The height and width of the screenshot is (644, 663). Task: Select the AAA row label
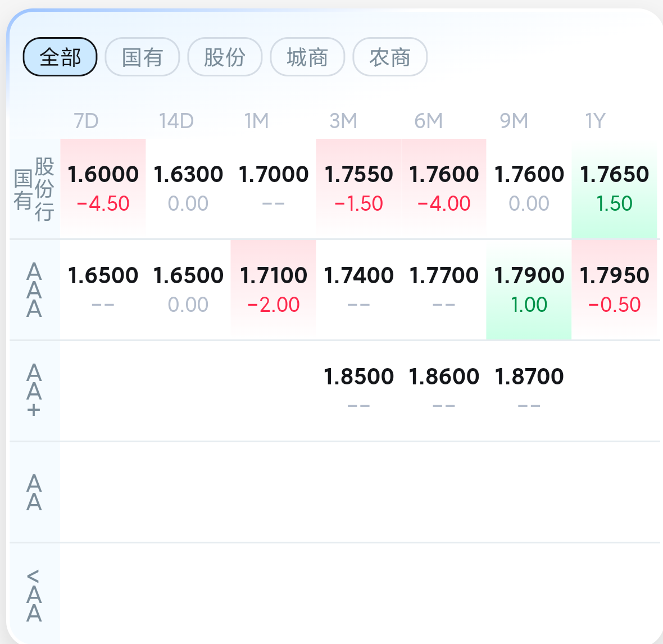(x=35, y=289)
